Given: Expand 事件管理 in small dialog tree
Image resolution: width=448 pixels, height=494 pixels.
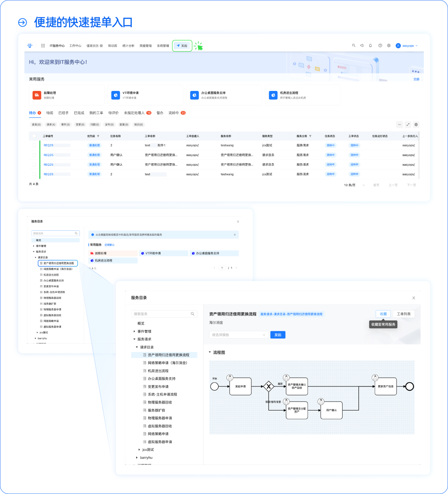Looking at the screenshot, I should pyautogui.click(x=34, y=246).
